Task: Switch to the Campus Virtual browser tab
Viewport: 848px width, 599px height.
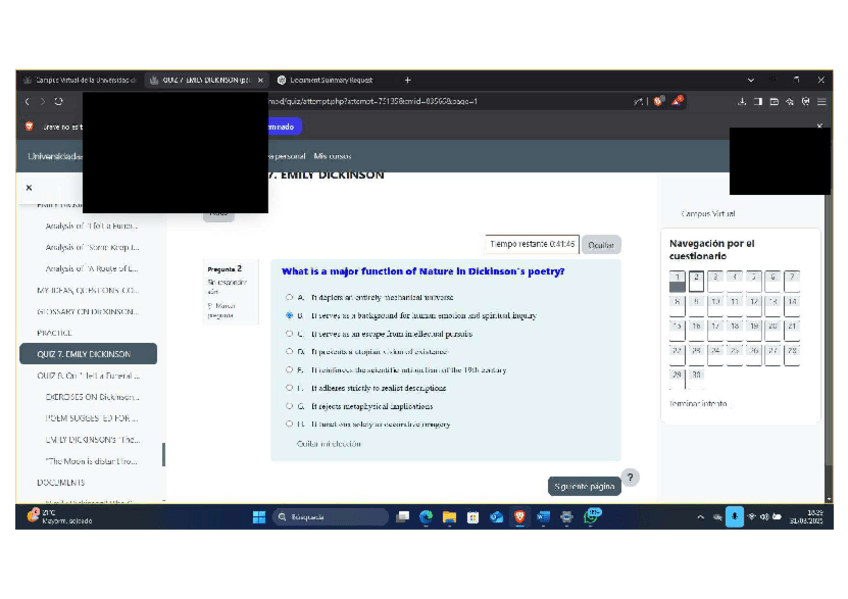Action: 80,80
